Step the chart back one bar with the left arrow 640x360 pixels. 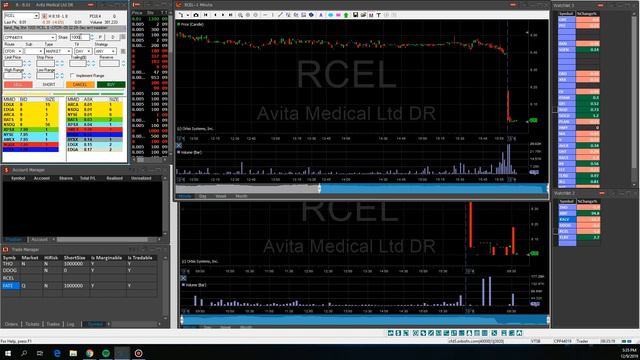216,15
